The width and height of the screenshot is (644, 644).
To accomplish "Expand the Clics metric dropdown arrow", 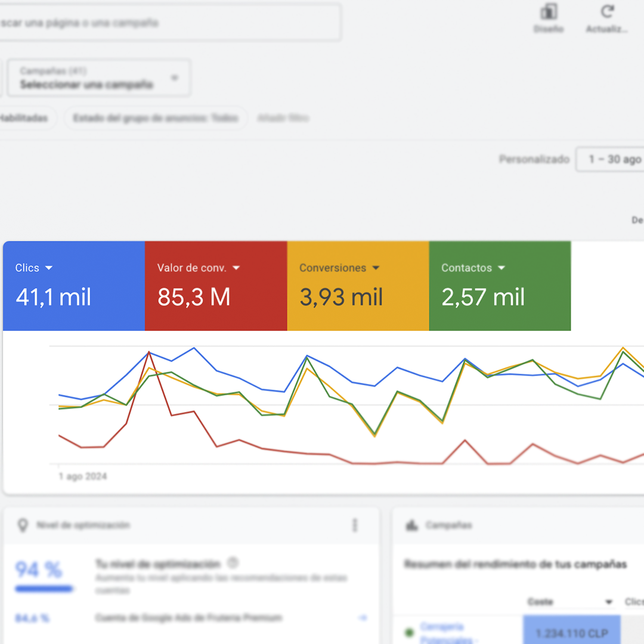I will 49,268.
